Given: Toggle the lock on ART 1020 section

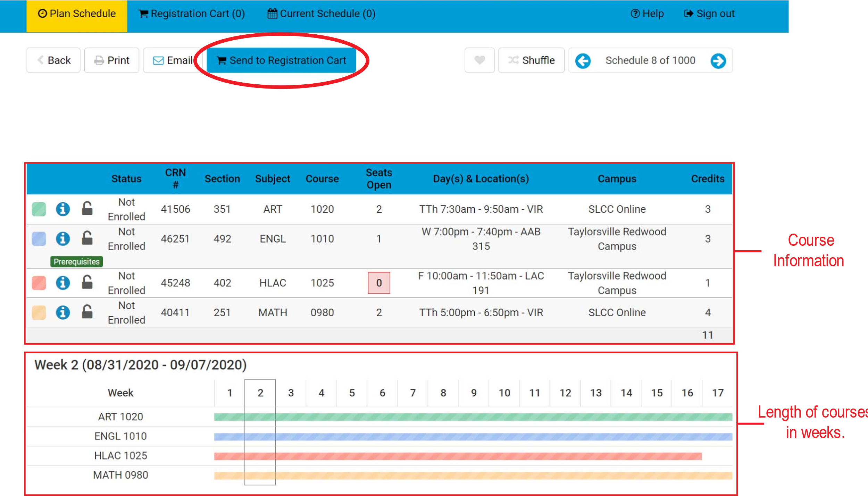Looking at the screenshot, I should pyautogui.click(x=87, y=209).
